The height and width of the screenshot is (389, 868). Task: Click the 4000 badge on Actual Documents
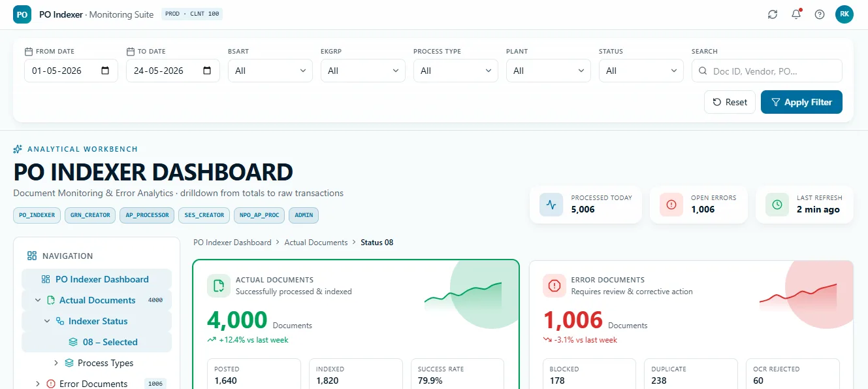[155, 300]
